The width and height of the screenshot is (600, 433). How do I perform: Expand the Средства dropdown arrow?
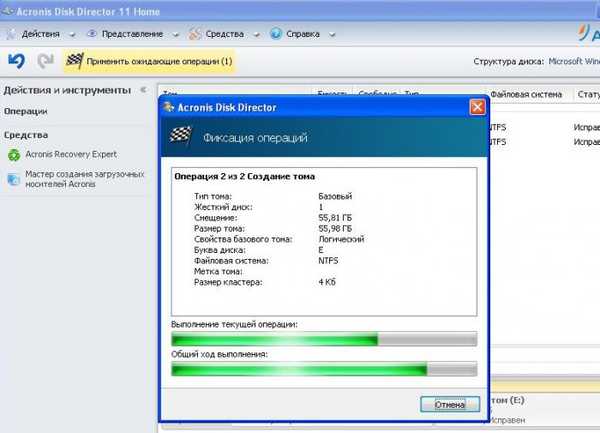(x=257, y=35)
